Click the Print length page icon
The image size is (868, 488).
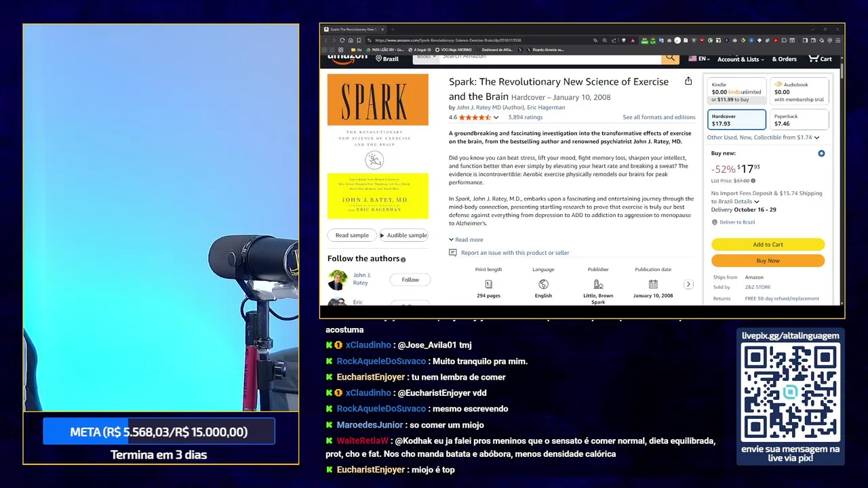point(488,284)
